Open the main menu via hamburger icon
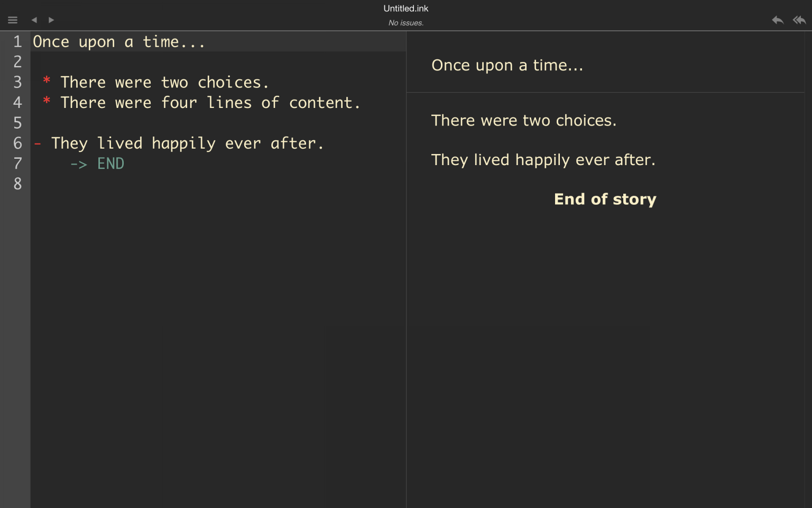Screen dimensions: 812x508 click(12, 20)
